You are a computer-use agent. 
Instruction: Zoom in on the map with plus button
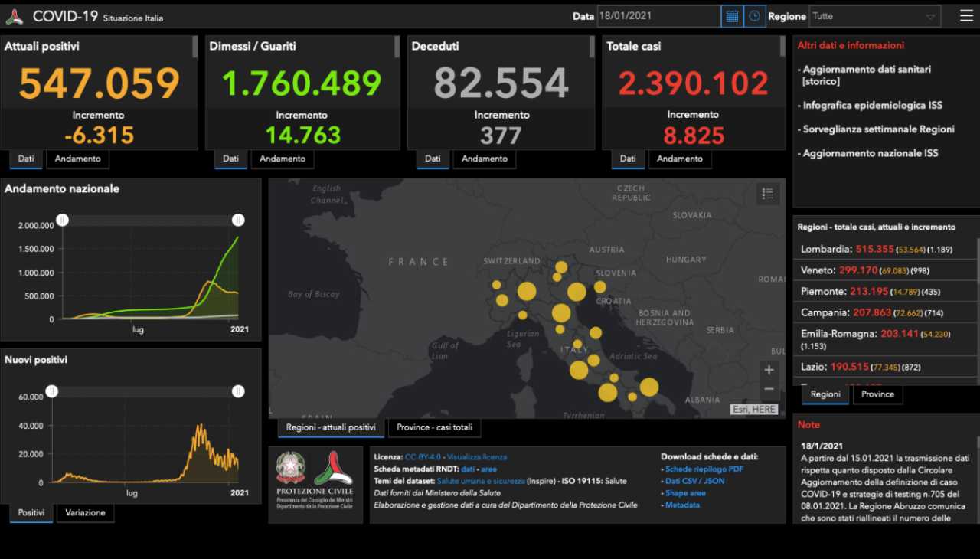[x=769, y=370]
